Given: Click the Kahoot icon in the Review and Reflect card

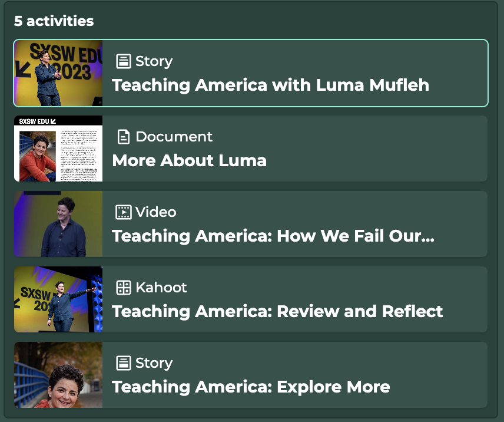Looking at the screenshot, I should click(123, 288).
